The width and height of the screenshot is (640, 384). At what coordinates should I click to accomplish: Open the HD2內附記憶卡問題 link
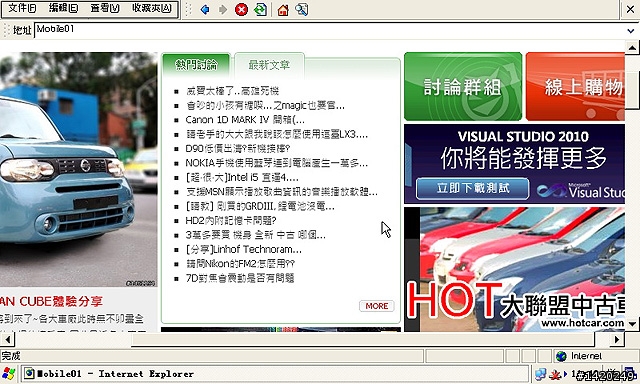(x=231, y=221)
